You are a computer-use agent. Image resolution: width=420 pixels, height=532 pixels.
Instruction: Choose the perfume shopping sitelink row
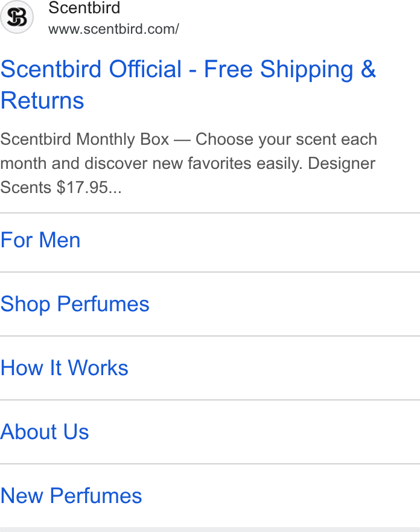[x=210, y=304]
